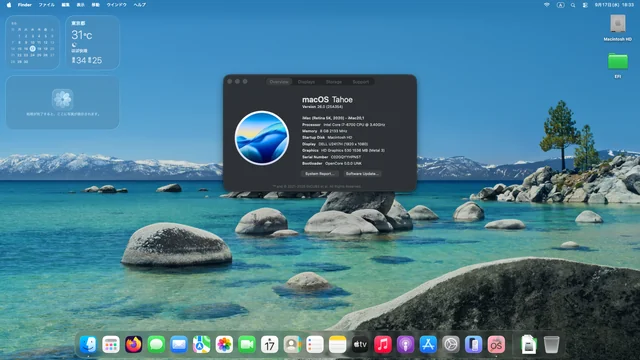The width and height of the screenshot is (640, 360).
Task: Open Trash in the dock
Action: click(551, 344)
